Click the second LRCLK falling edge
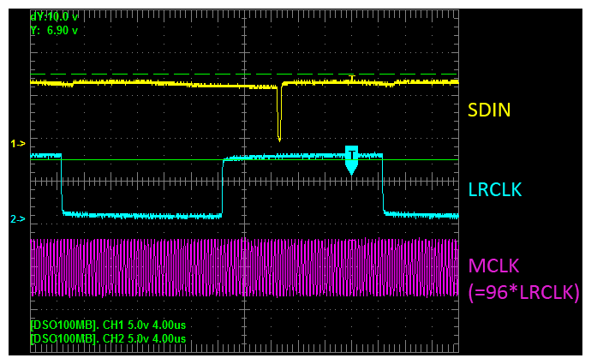This screenshot has height=364, width=591. pyautogui.click(x=383, y=183)
